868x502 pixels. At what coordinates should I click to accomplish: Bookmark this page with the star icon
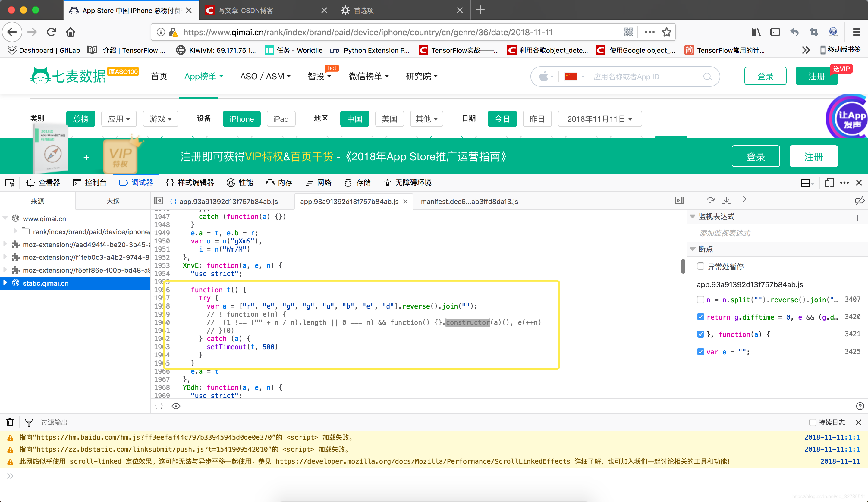pos(666,32)
